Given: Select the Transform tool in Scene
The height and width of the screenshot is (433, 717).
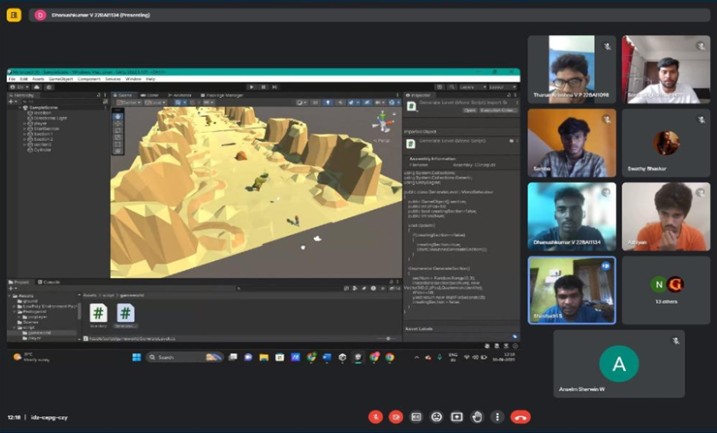Looking at the screenshot, I should (x=118, y=151).
